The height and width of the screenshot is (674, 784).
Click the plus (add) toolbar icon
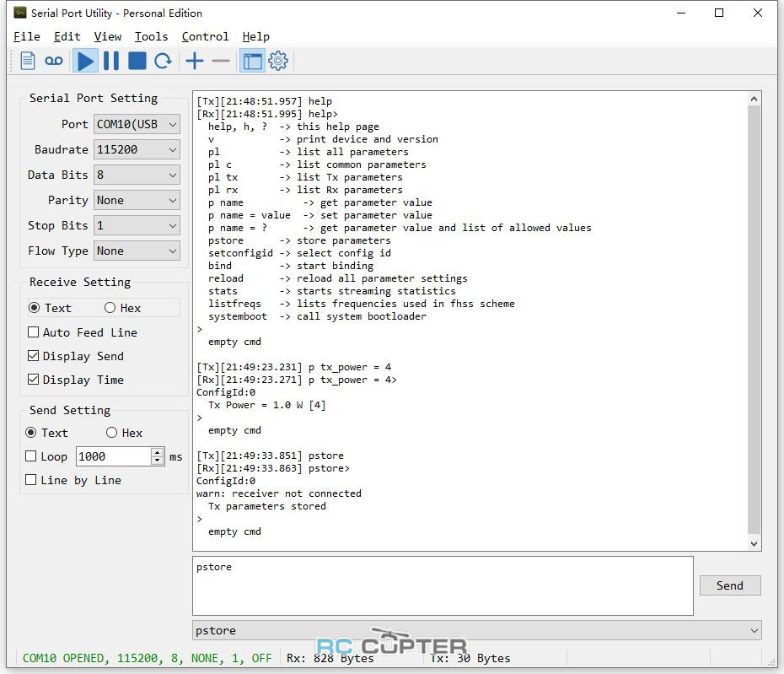[195, 61]
